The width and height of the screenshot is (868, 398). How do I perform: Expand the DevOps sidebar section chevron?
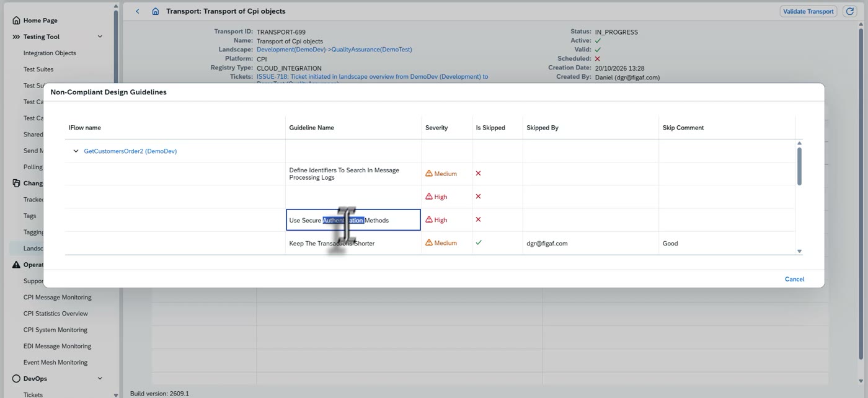100,379
